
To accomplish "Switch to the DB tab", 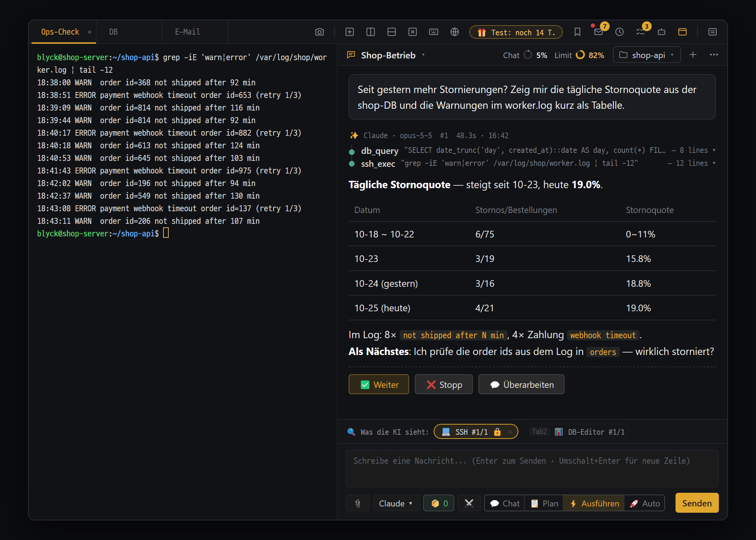I will (113, 32).
